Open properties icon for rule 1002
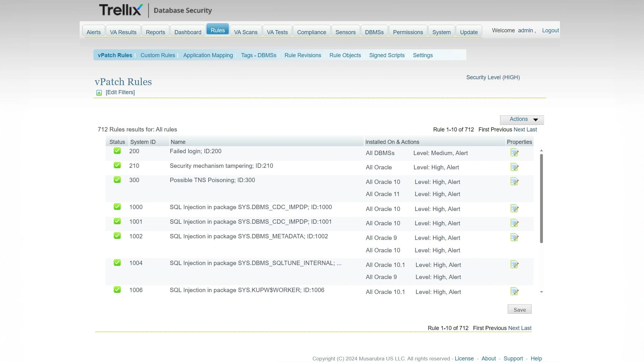 pos(514,237)
